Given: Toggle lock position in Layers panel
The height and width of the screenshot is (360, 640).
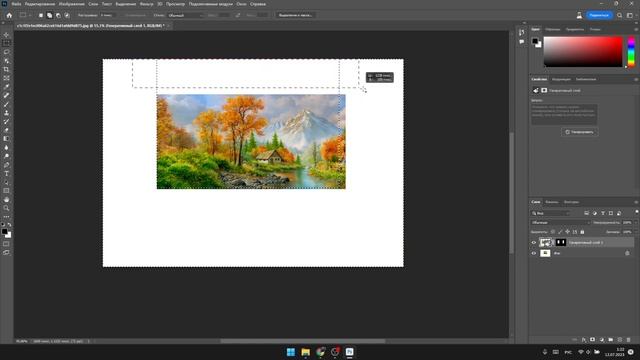Looking at the screenshot, I should [x=567, y=232].
